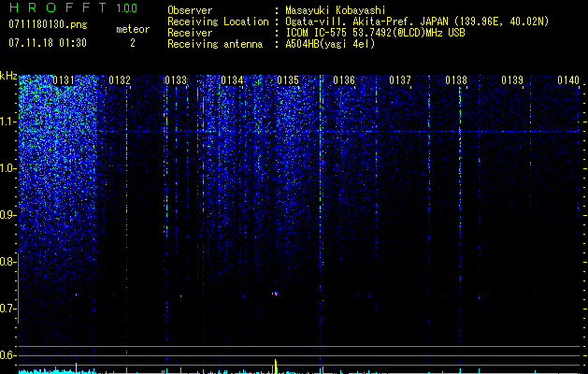Click the 1.0 frequency axis label
The width and height of the screenshot is (588, 374).
click(x=8, y=168)
